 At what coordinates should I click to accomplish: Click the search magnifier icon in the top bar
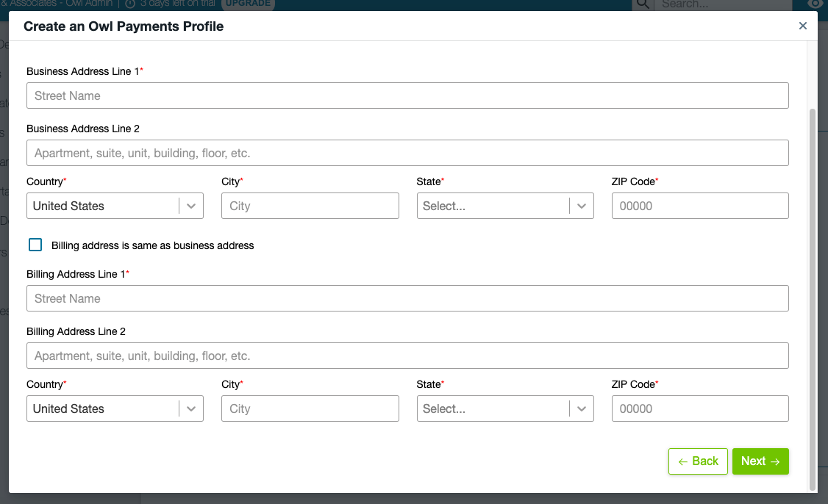tap(643, 4)
